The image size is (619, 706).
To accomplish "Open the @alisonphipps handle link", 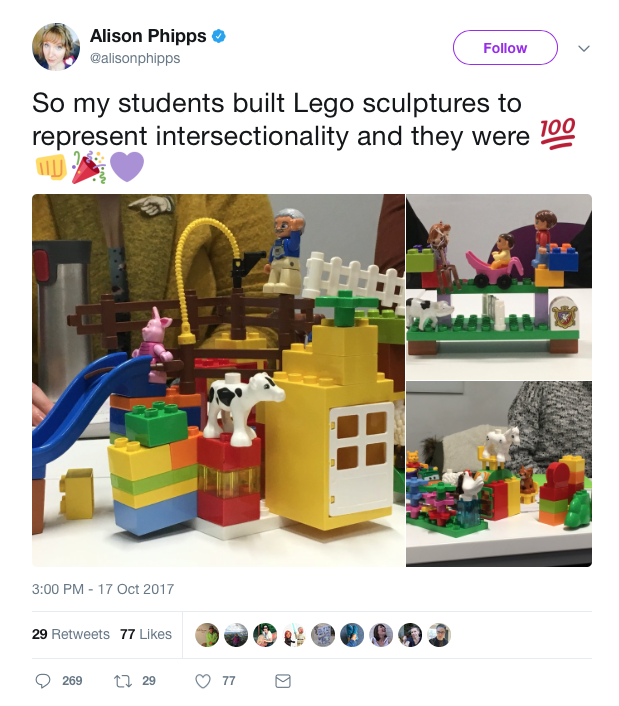I will point(135,58).
